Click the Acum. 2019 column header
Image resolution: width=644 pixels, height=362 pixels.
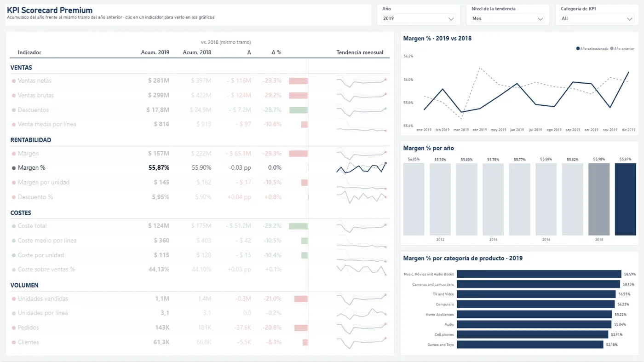155,52
